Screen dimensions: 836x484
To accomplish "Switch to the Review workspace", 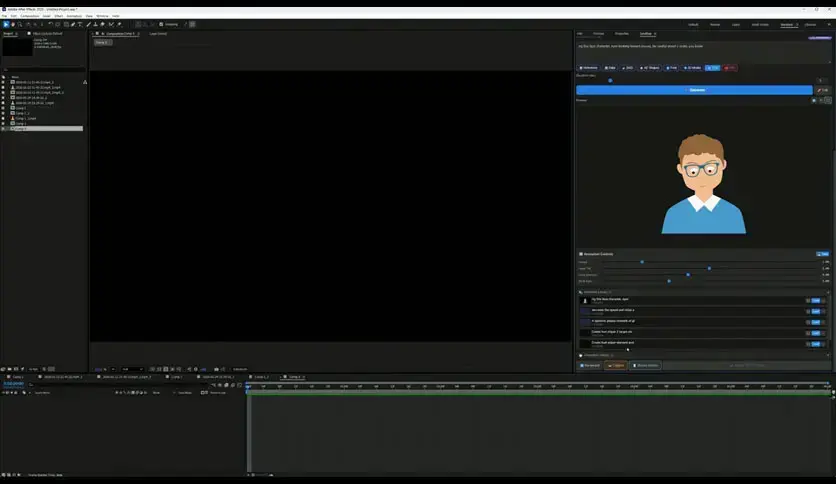I will click(715, 25).
